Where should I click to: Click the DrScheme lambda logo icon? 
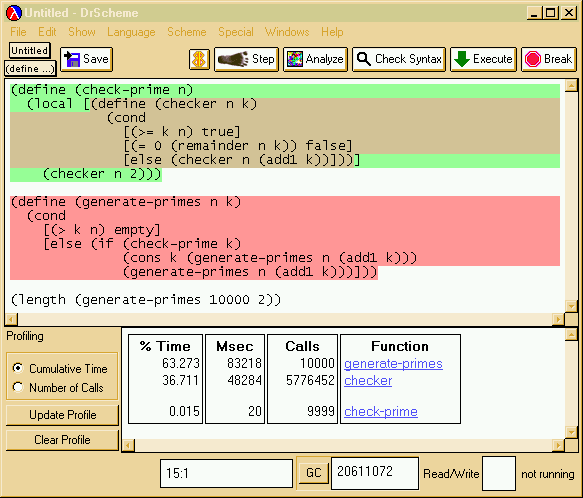[14, 13]
